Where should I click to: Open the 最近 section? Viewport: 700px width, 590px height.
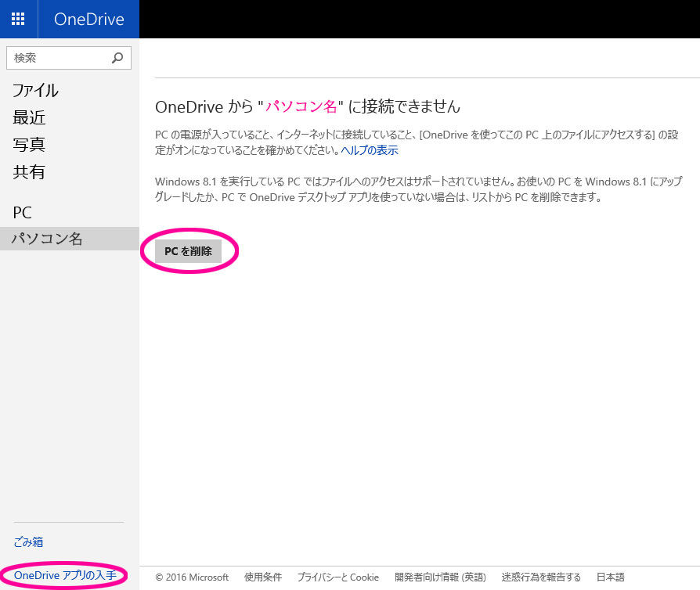(x=29, y=117)
